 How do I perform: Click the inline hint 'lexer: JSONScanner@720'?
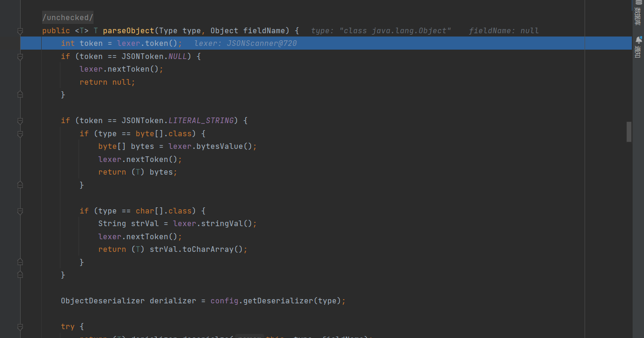(x=246, y=44)
